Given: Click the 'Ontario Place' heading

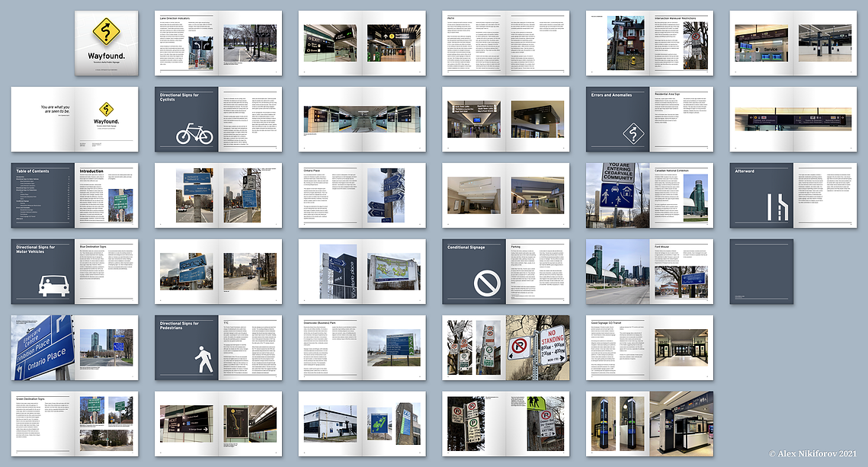Looking at the screenshot, I should [312, 171].
